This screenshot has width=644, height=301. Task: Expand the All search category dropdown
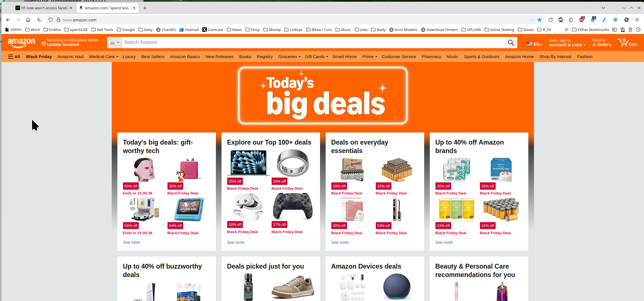115,43
